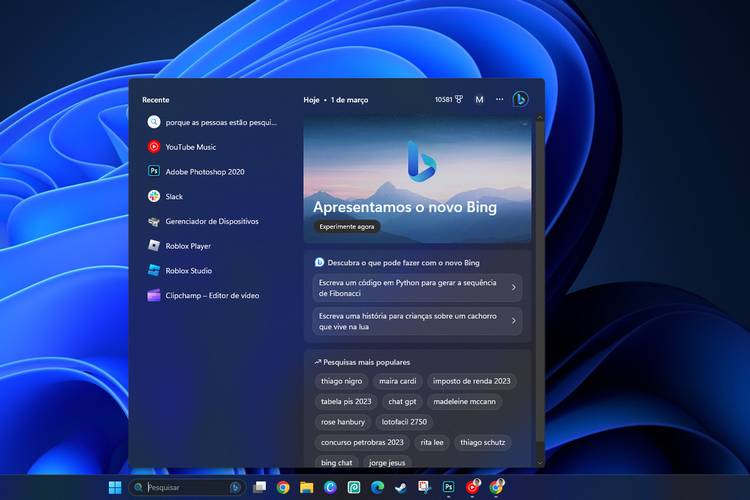Select the 'concurso petrobras 2023' chip
The height and width of the screenshot is (500, 750).
pyautogui.click(x=362, y=443)
